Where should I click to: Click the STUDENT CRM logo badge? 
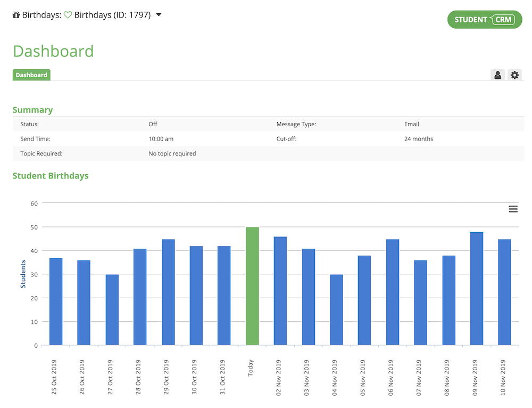click(485, 19)
